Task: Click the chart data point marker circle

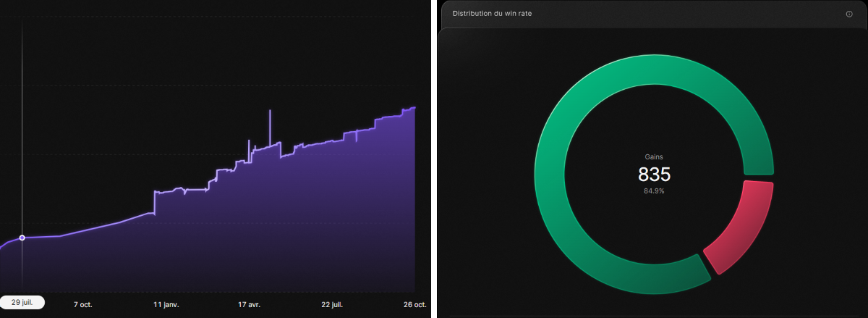Action: [22, 238]
